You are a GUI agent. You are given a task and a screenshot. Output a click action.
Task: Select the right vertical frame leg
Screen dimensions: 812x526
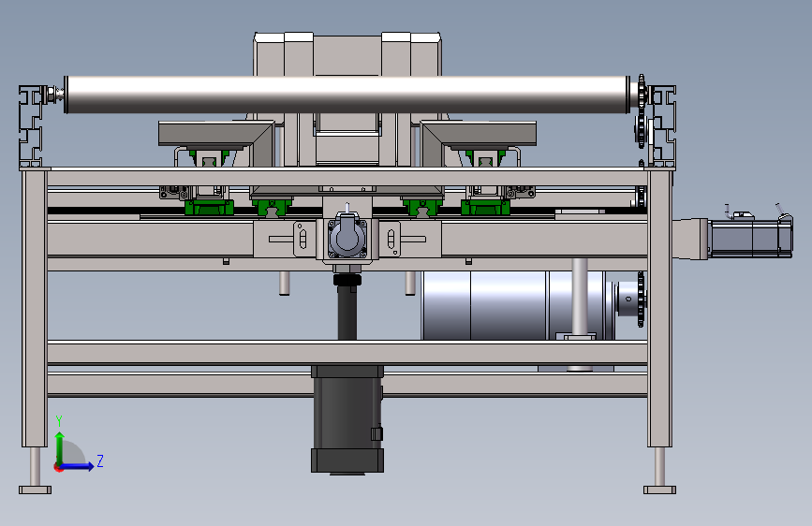coord(659,309)
